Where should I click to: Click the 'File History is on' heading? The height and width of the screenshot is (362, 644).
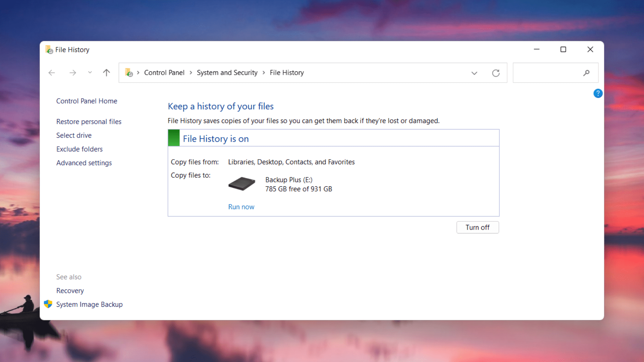[216, 139]
